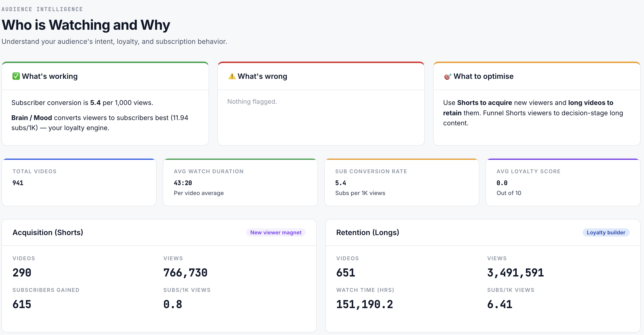Click the bold Shorts to acquire text
Viewport: 644px width, 335px height.
(x=485, y=103)
